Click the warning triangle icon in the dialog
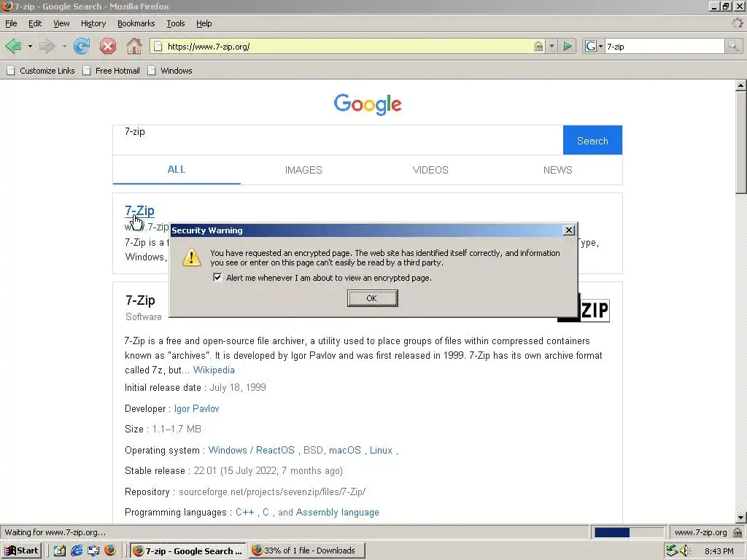Image resolution: width=747 pixels, height=560 pixels. pos(192,257)
